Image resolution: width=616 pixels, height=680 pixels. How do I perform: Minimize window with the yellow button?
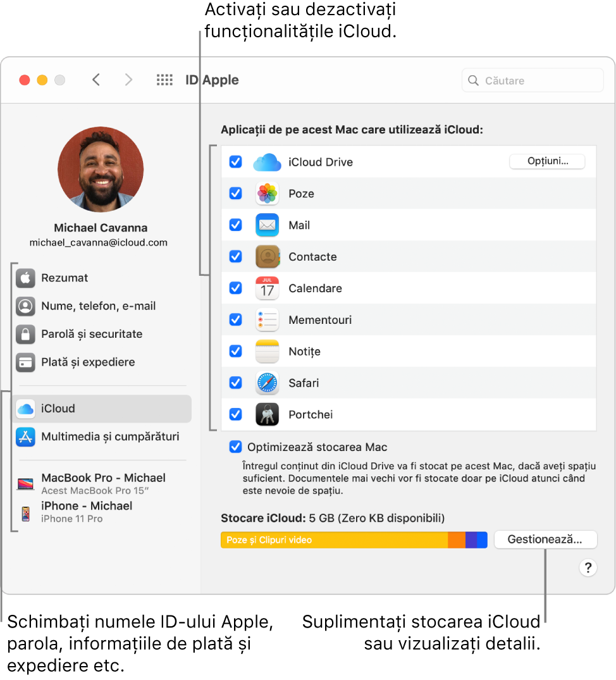tap(42, 80)
